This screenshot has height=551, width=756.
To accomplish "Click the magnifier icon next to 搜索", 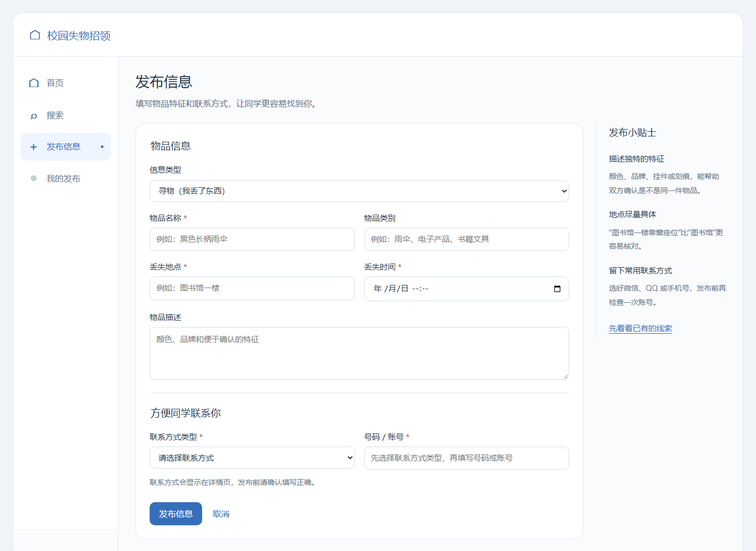I will (x=34, y=115).
